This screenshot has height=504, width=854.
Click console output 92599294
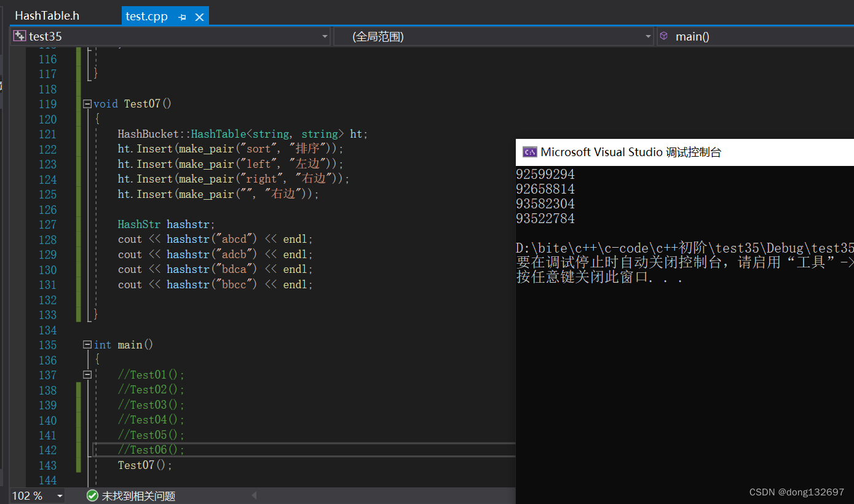(545, 175)
